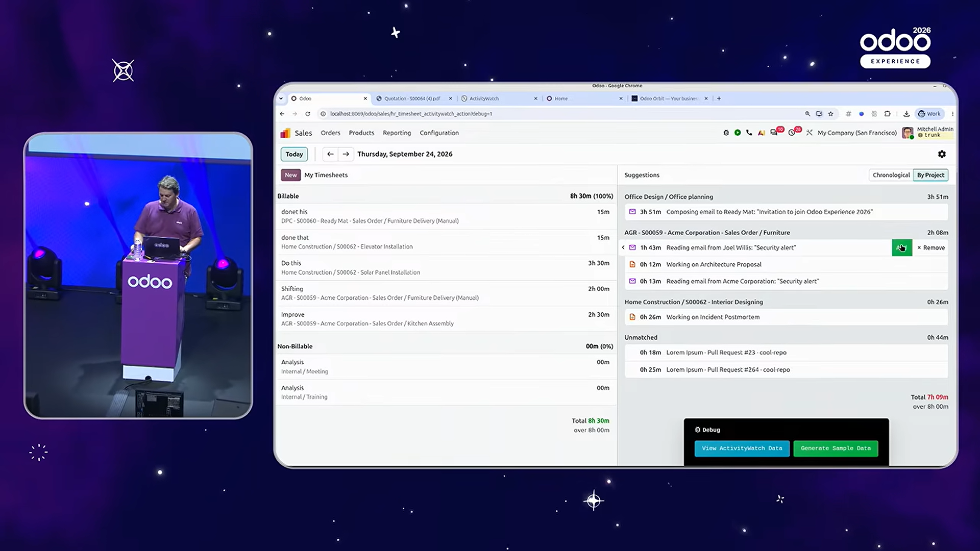Image resolution: width=980 pixels, height=551 pixels.
Task: Click the chevron left of Joel Willis suggestion
Action: (623, 247)
